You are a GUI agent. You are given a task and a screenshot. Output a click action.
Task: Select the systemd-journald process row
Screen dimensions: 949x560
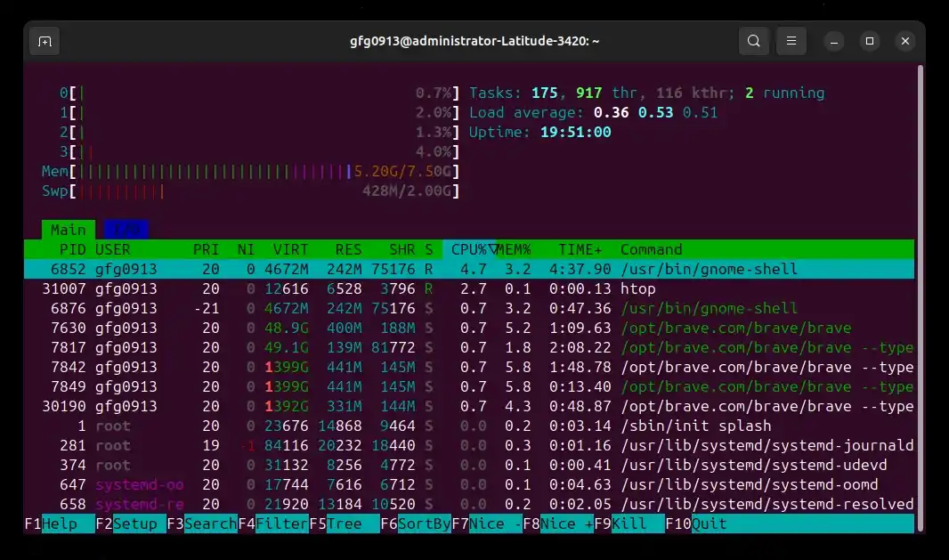coord(469,445)
